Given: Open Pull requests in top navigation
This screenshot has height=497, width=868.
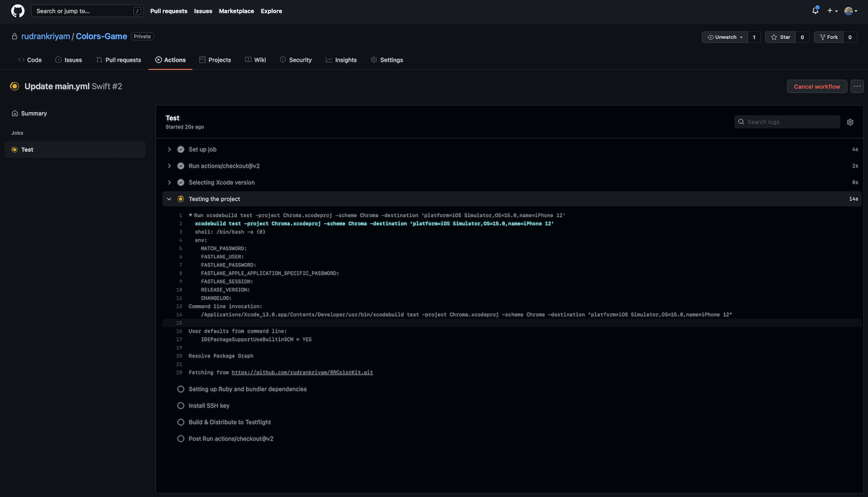Looking at the screenshot, I should click(x=169, y=11).
